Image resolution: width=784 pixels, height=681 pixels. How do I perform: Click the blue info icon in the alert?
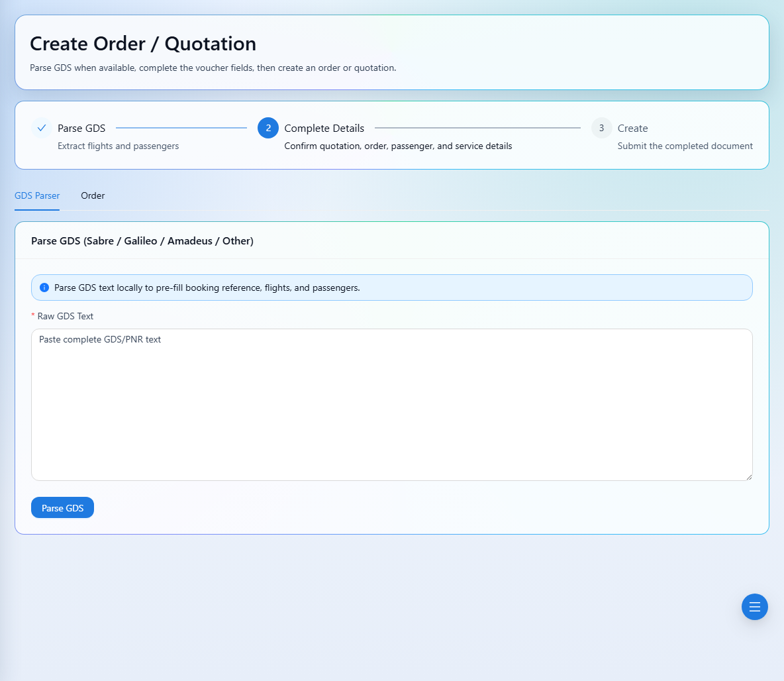[44, 288]
